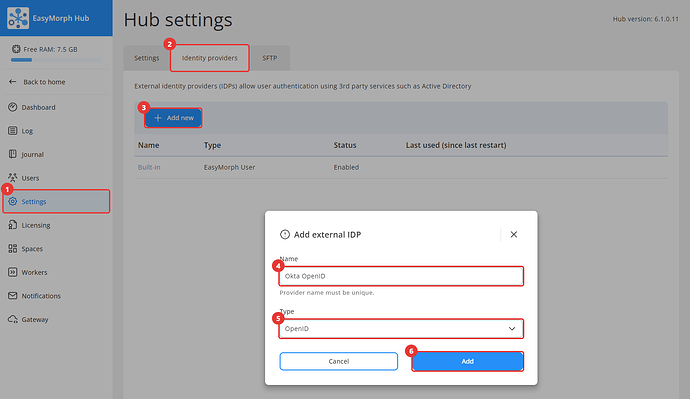
Task: Select Dashboard in the sidebar menu
Action: click(56, 107)
